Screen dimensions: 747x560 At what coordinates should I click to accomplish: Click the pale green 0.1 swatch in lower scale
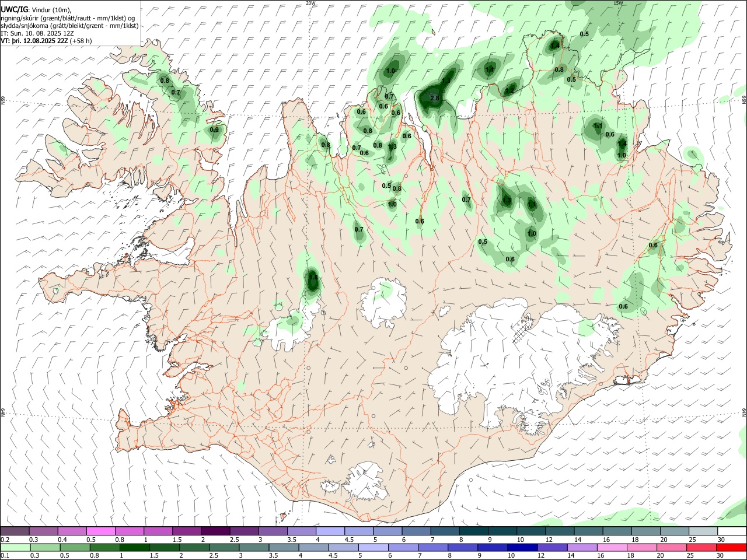pyautogui.click(x=15, y=548)
